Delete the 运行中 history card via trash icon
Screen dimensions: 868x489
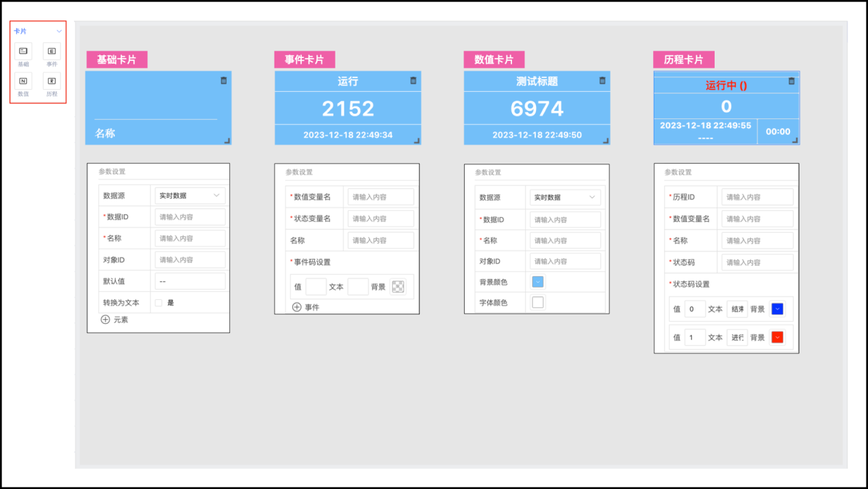[791, 81]
